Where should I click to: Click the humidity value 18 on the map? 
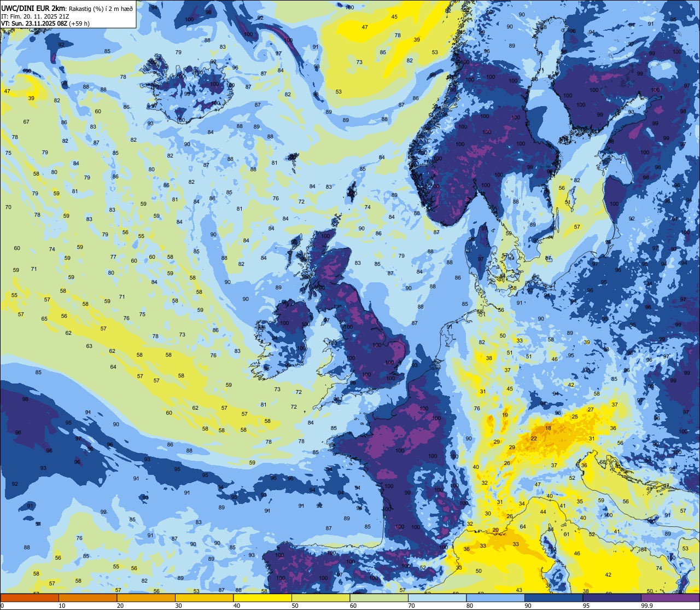point(548,428)
